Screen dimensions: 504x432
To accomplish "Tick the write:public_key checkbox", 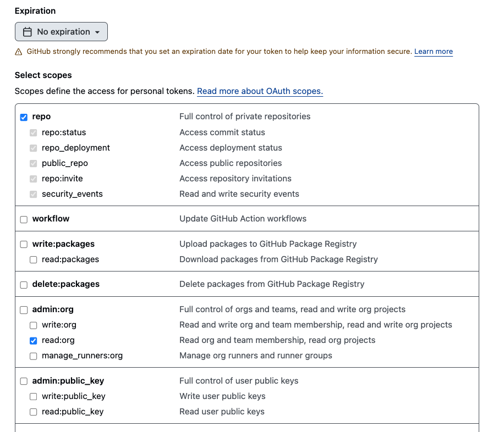I will point(34,397).
